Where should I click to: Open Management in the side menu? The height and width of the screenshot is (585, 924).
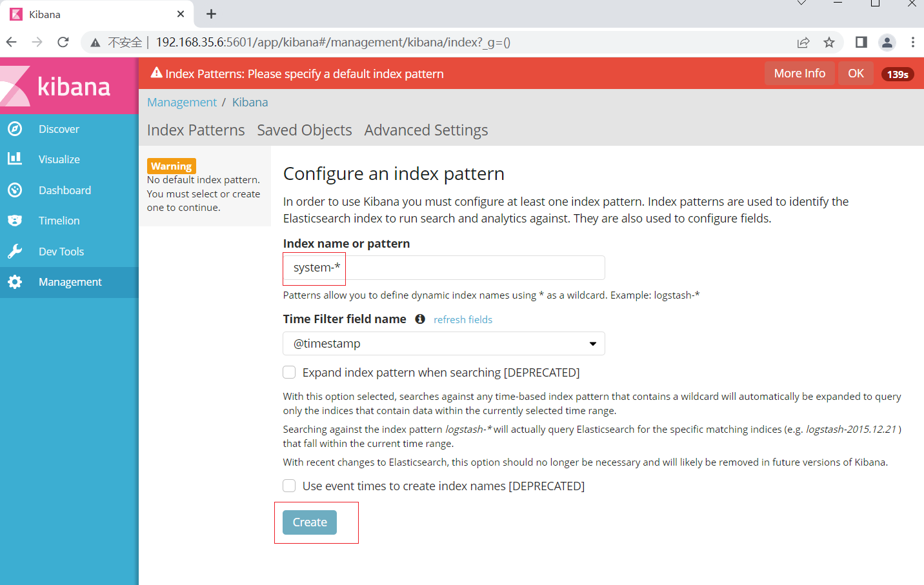tap(69, 282)
